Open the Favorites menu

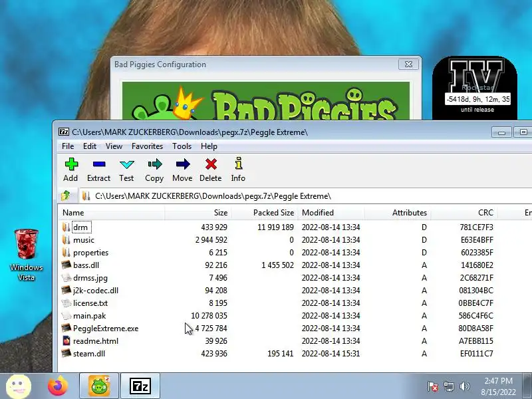147,146
